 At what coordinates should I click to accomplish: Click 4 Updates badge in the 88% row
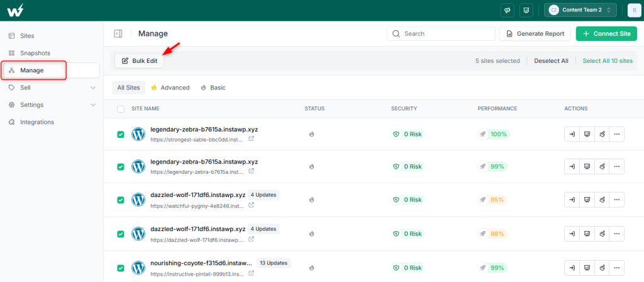[264, 228]
